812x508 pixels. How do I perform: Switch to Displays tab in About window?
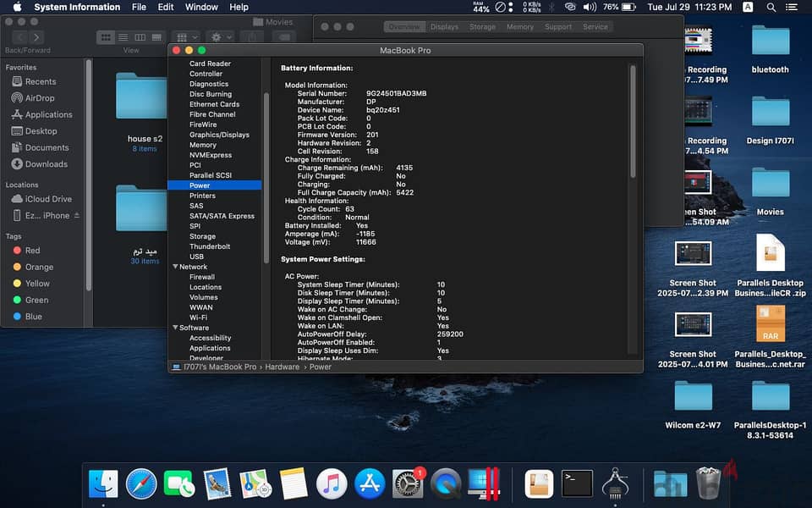coord(444,27)
